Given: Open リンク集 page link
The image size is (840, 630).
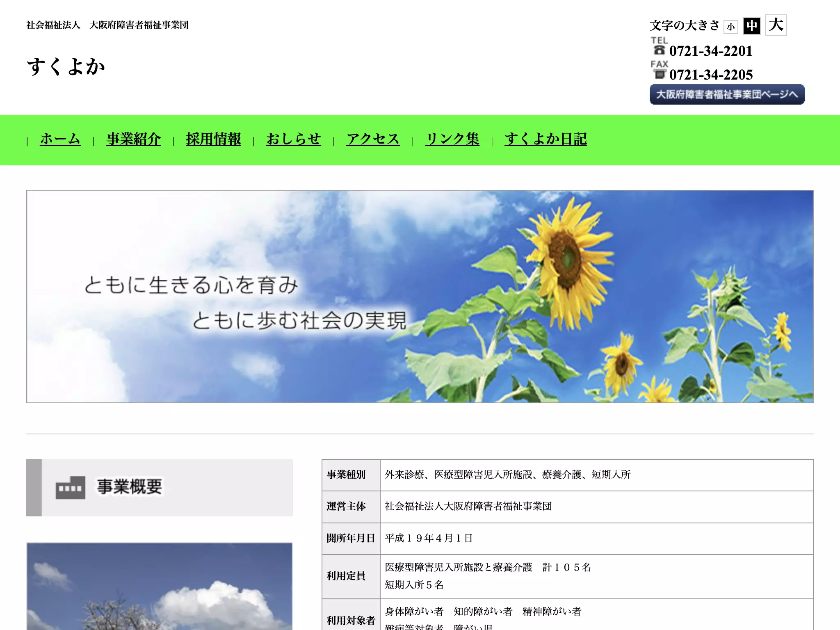Looking at the screenshot, I should 452,139.
